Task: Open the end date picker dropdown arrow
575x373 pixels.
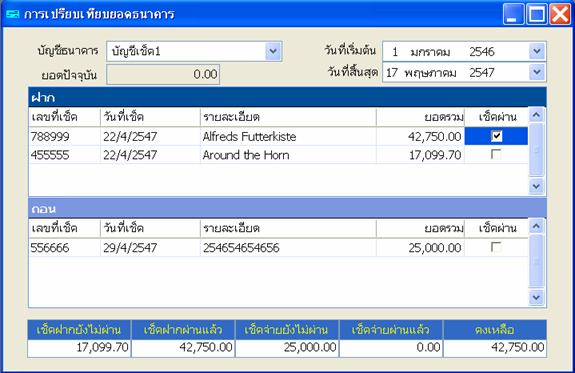Action: (537, 72)
